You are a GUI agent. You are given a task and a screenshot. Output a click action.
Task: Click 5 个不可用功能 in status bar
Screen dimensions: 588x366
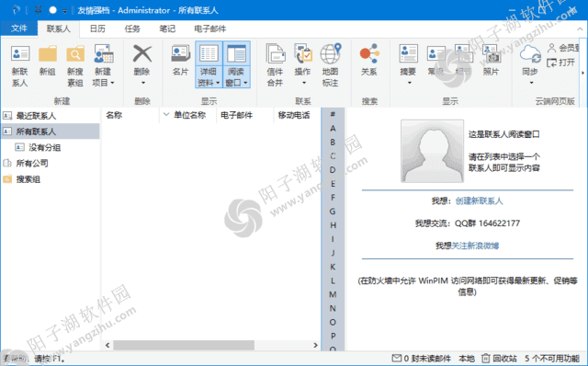click(552, 359)
